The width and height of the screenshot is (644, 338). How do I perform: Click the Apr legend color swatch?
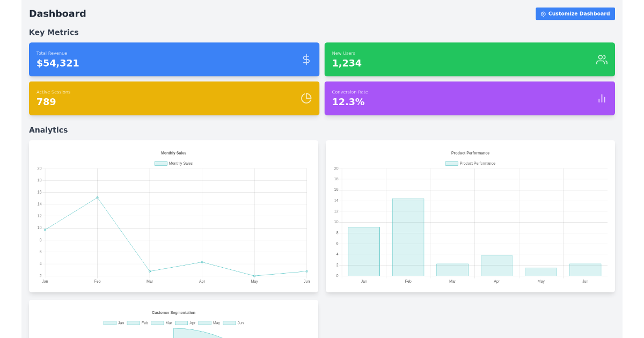[x=181, y=322]
